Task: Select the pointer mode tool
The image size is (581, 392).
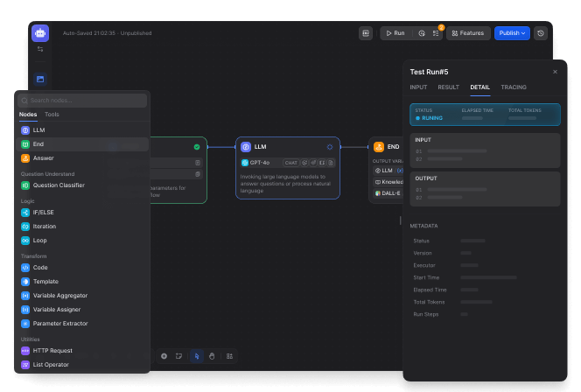Action: tap(196, 356)
